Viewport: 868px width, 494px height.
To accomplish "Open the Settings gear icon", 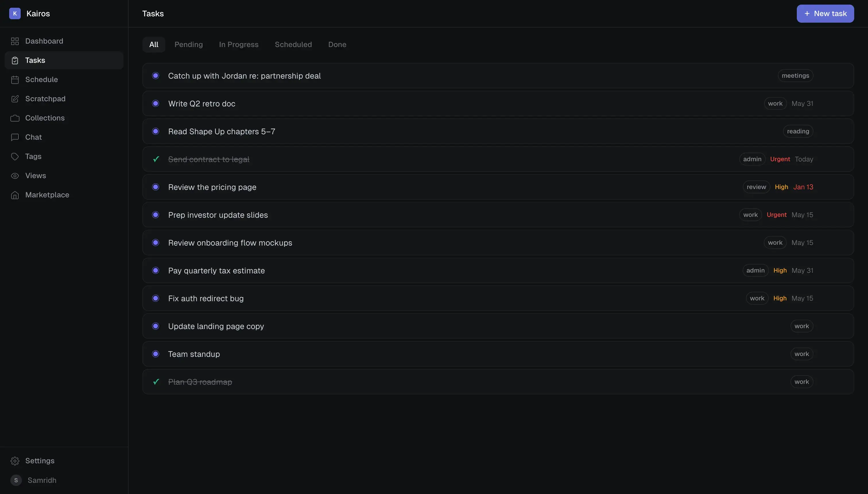I will 15,461.
